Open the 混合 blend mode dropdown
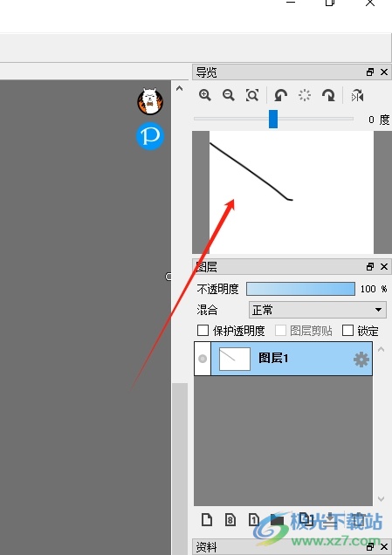 point(318,310)
